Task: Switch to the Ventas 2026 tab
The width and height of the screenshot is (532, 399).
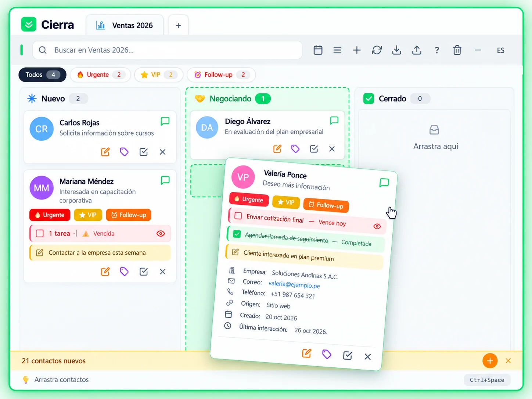Action: 125,25
